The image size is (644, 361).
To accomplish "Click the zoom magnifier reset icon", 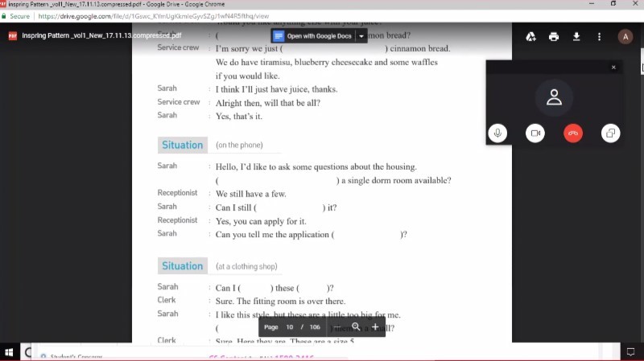I will (356, 327).
